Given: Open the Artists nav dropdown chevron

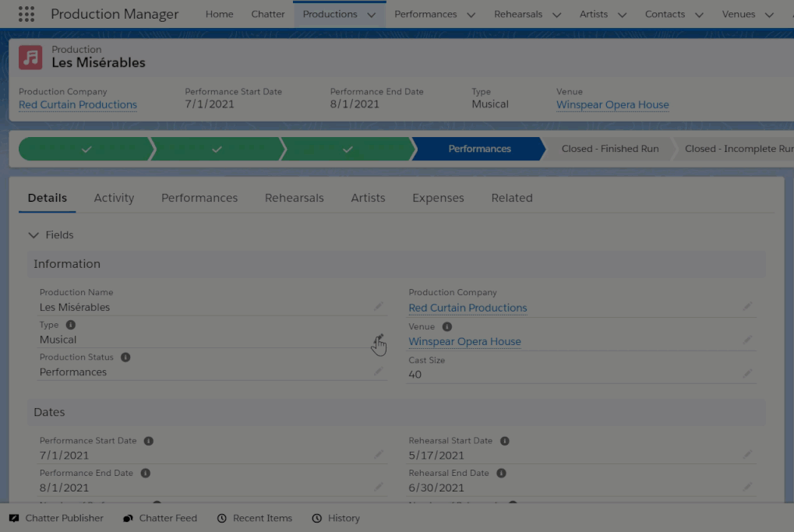Looking at the screenshot, I should (622, 15).
